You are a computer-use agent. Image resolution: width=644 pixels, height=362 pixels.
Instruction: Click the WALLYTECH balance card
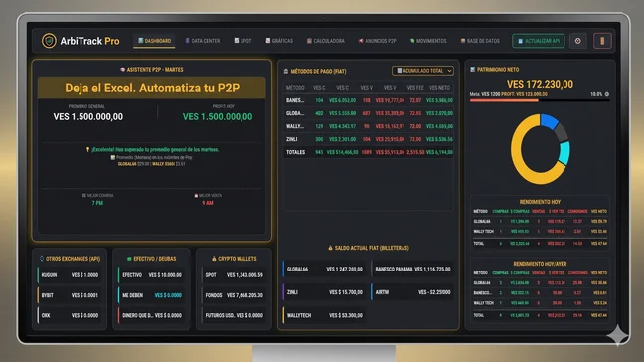324,315
